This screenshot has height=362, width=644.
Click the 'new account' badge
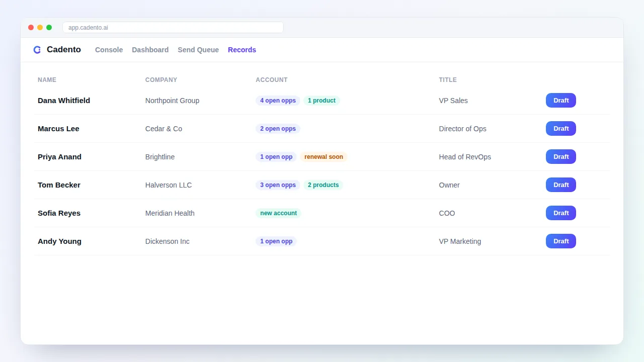tap(278, 213)
